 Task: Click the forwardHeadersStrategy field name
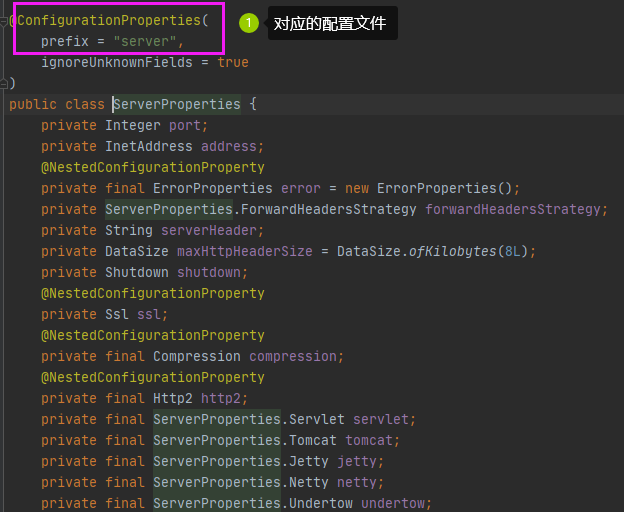point(513,209)
